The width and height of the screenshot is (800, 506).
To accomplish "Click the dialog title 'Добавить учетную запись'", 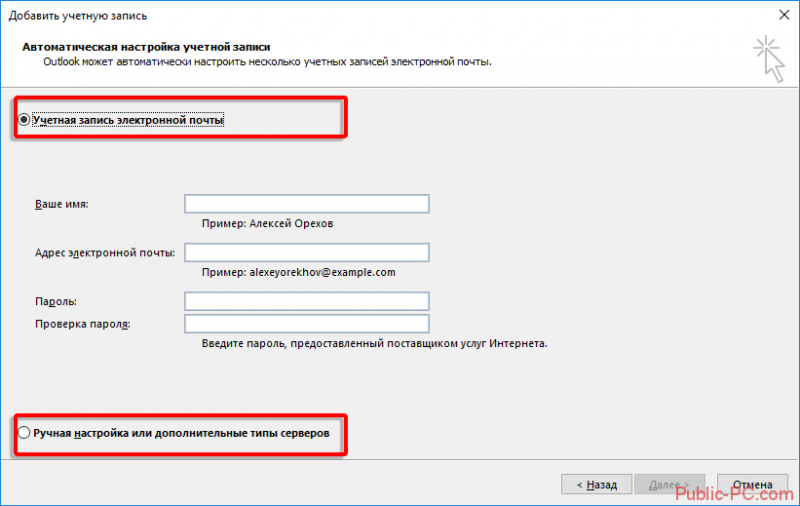I will point(78,16).
